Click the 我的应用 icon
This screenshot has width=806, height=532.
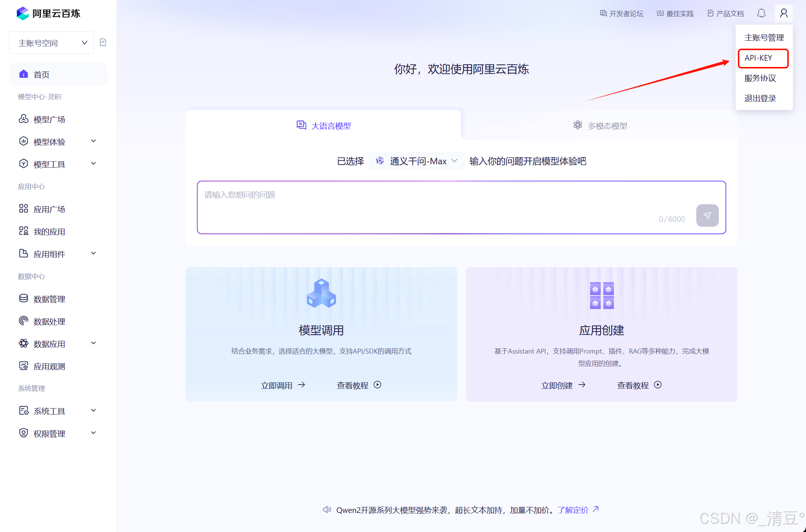pos(24,231)
